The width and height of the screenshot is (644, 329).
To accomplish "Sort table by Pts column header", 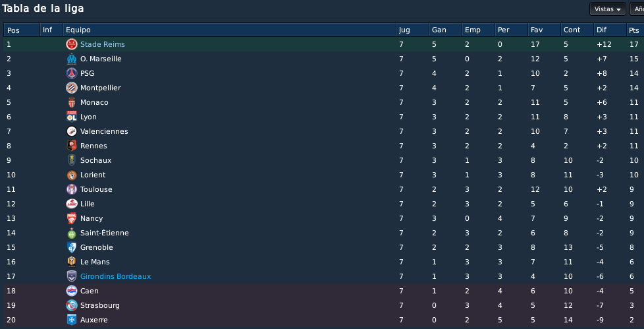I will pos(635,30).
